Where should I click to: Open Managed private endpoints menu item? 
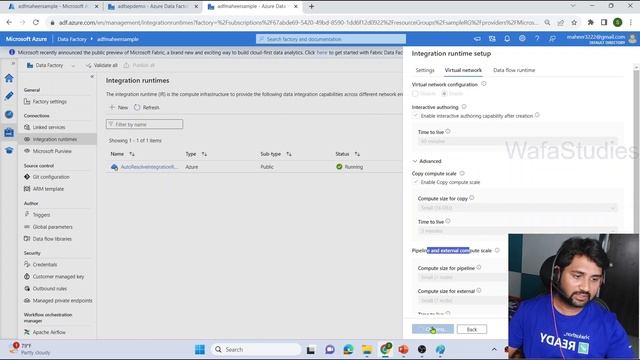(62, 300)
